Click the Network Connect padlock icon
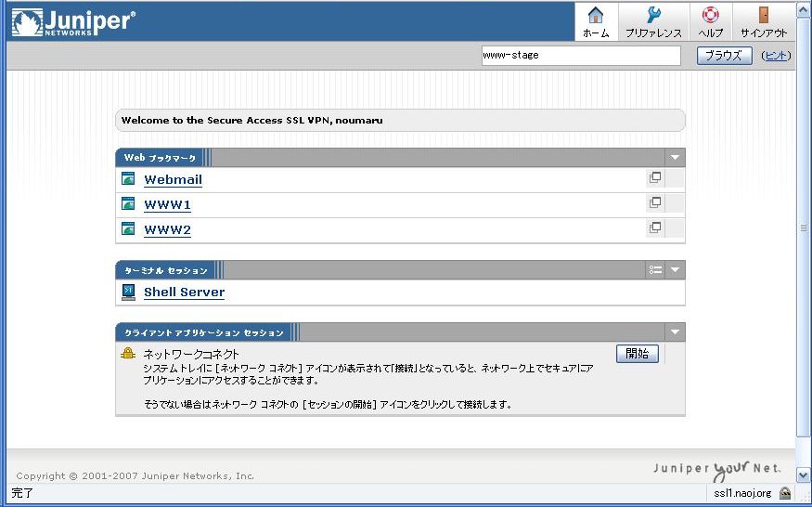 128,354
